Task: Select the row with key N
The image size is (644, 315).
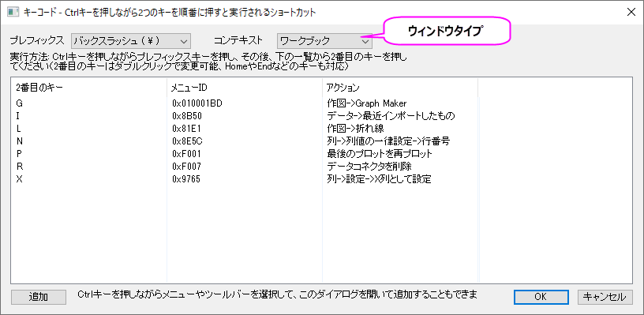Action: tap(245, 141)
